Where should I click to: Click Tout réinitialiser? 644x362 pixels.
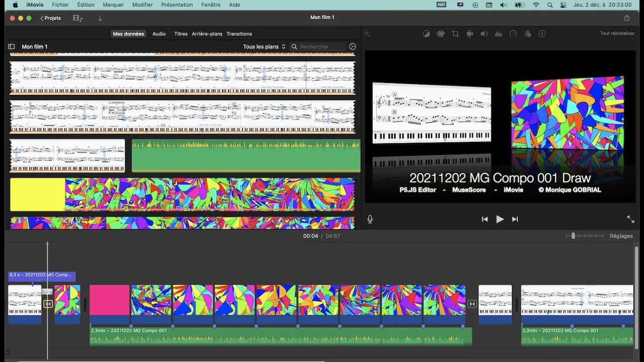pos(617,34)
